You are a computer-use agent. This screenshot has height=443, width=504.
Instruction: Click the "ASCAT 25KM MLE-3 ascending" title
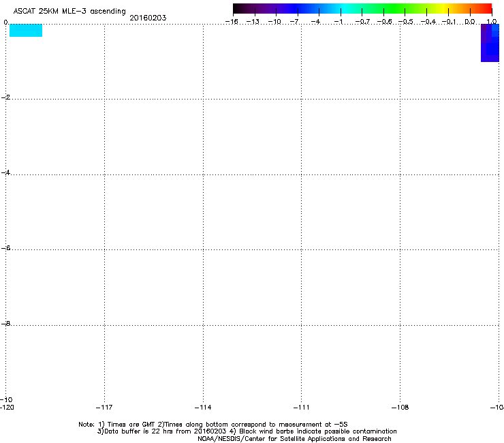pos(69,11)
